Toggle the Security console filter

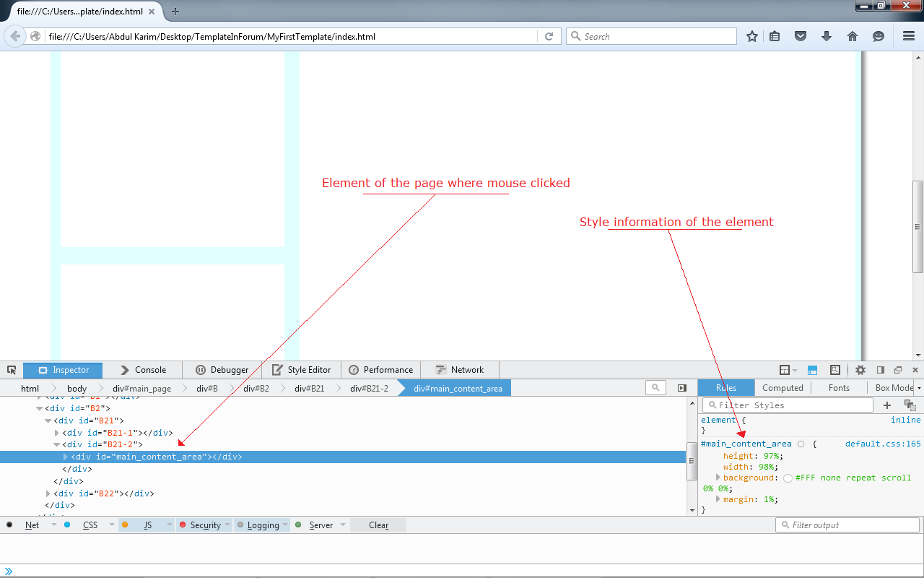(x=204, y=525)
